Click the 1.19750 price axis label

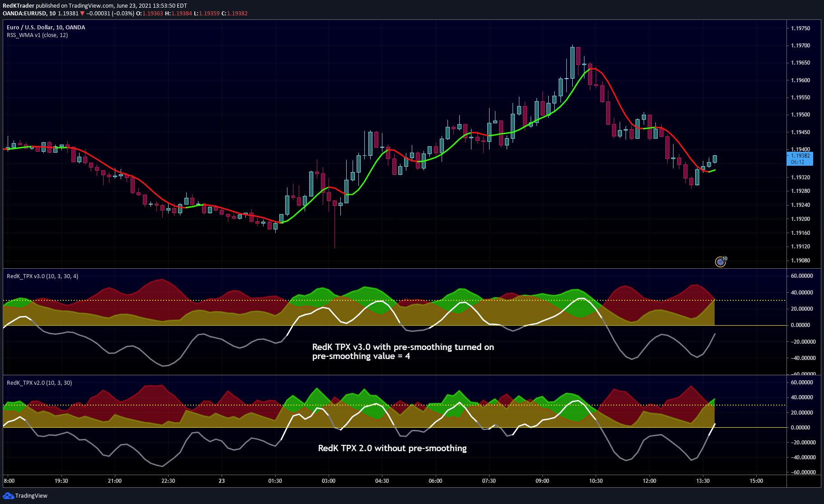[x=800, y=28]
